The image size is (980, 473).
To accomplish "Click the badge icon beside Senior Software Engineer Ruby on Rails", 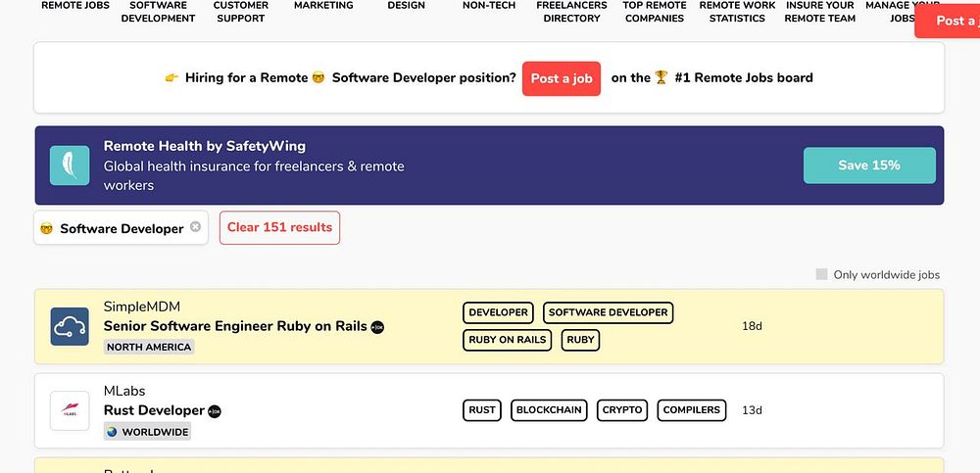I will tap(377, 327).
